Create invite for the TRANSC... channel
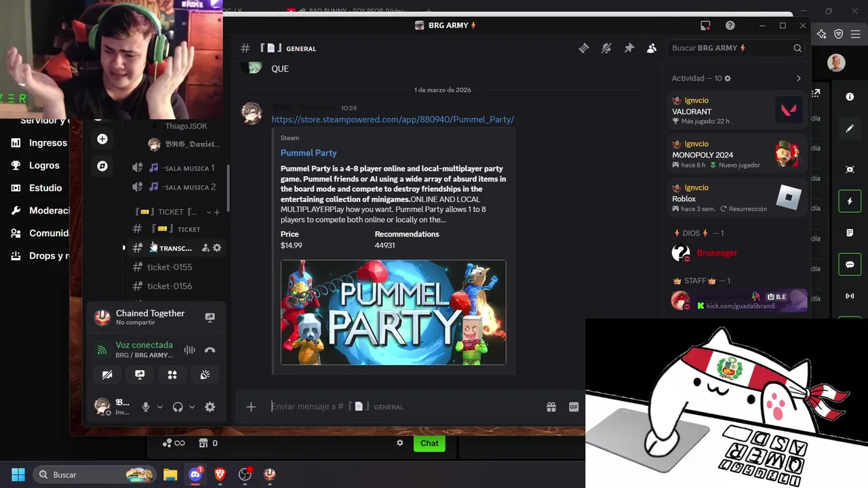Viewport: 868px width, 488px height. pyautogui.click(x=205, y=248)
